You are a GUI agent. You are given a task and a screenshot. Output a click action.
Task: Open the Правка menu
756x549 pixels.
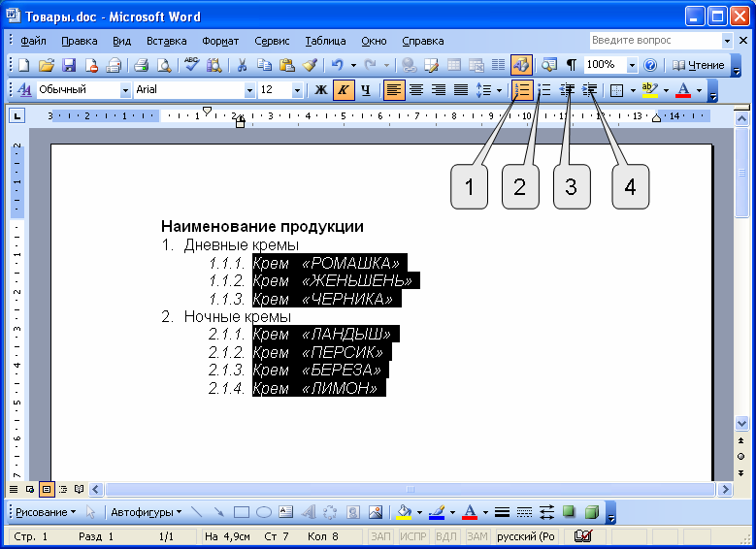coord(79,41)
